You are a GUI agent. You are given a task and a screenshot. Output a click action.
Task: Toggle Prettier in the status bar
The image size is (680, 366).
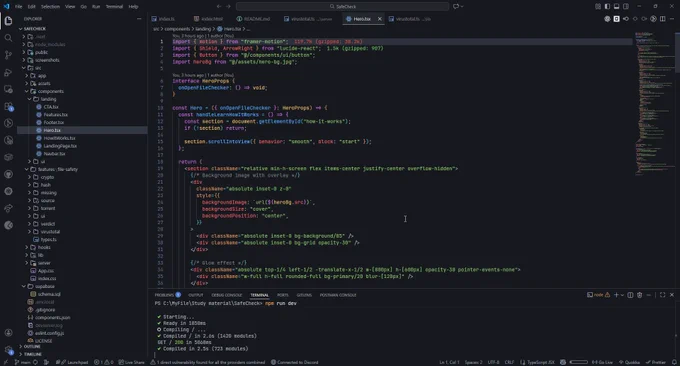pyautogui.click(x=656, y=362)
